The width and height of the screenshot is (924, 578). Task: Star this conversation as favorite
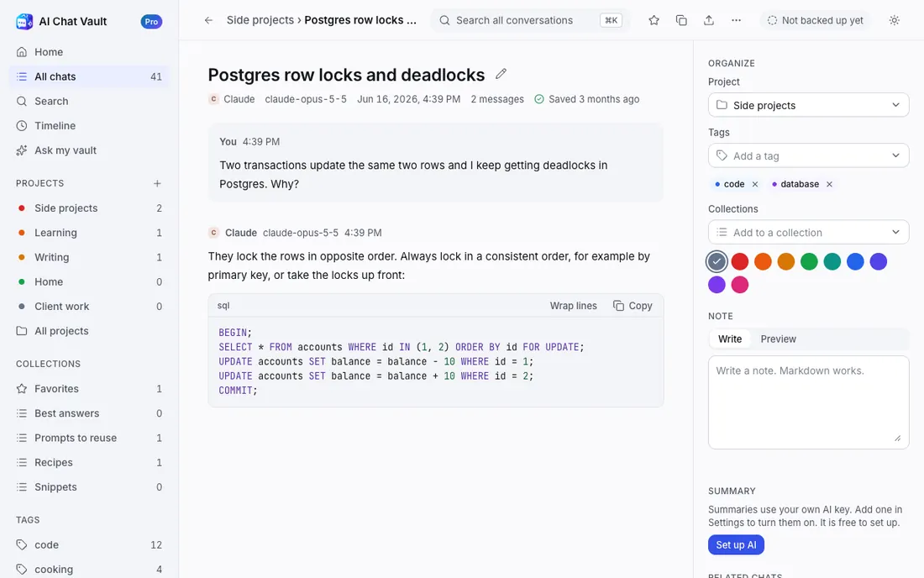pos(654,20)
